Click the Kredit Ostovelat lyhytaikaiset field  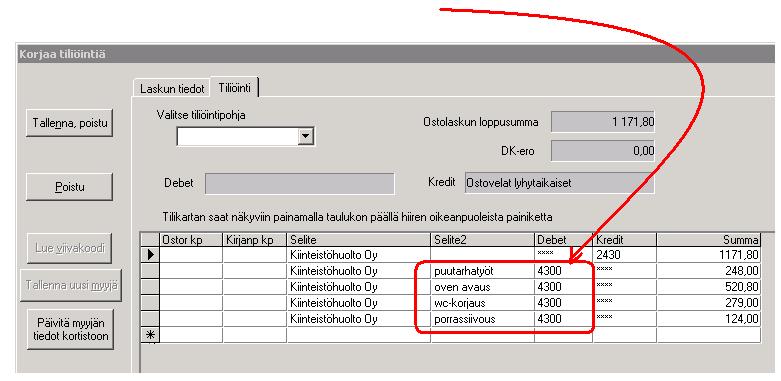pos(559,183)
